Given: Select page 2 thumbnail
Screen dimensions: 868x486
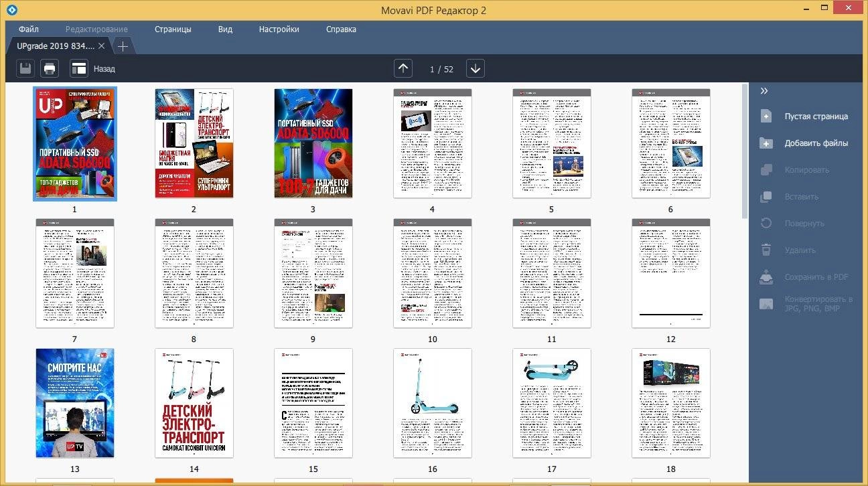Looking at the screenshot, I should 194,143.
